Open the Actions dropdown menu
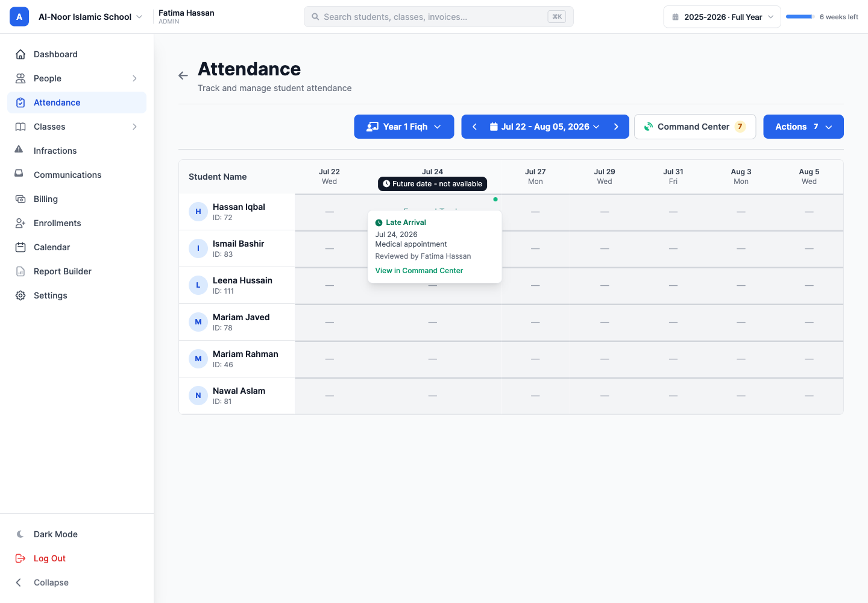868x603 pixels. (804, 127)
